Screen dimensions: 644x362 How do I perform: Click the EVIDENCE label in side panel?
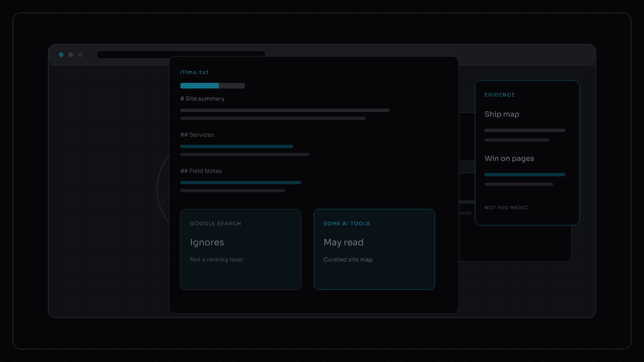coord(500,95)
